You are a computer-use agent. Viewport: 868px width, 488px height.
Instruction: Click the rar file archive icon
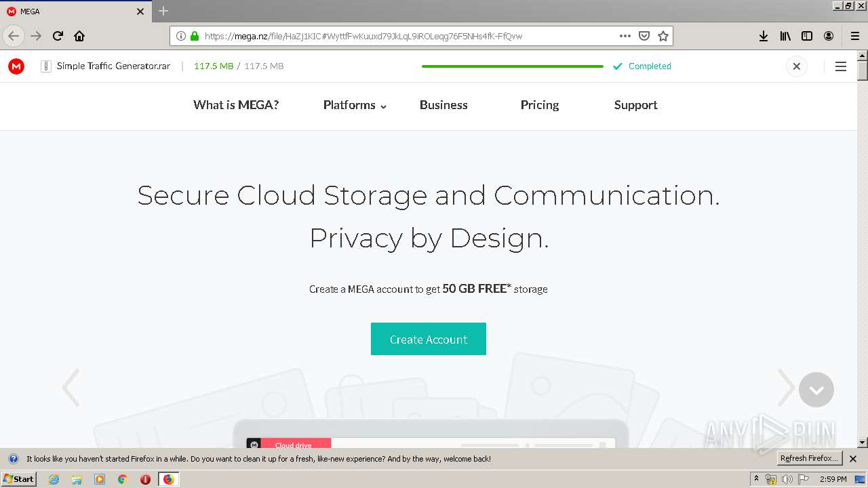pos(46,66)
